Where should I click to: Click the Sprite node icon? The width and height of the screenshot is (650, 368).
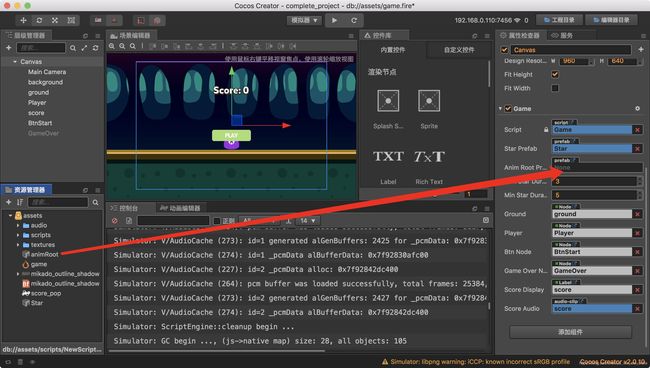[x=429, y=101]
